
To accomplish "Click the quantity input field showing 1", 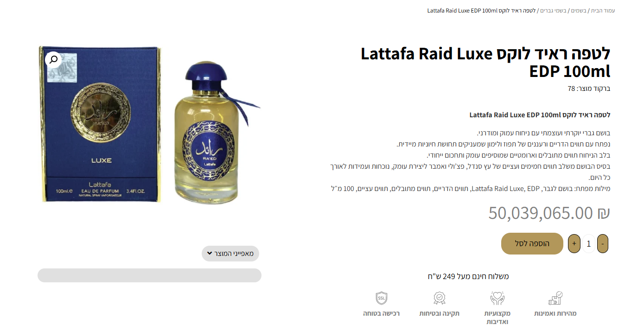I will pos(589,243).
